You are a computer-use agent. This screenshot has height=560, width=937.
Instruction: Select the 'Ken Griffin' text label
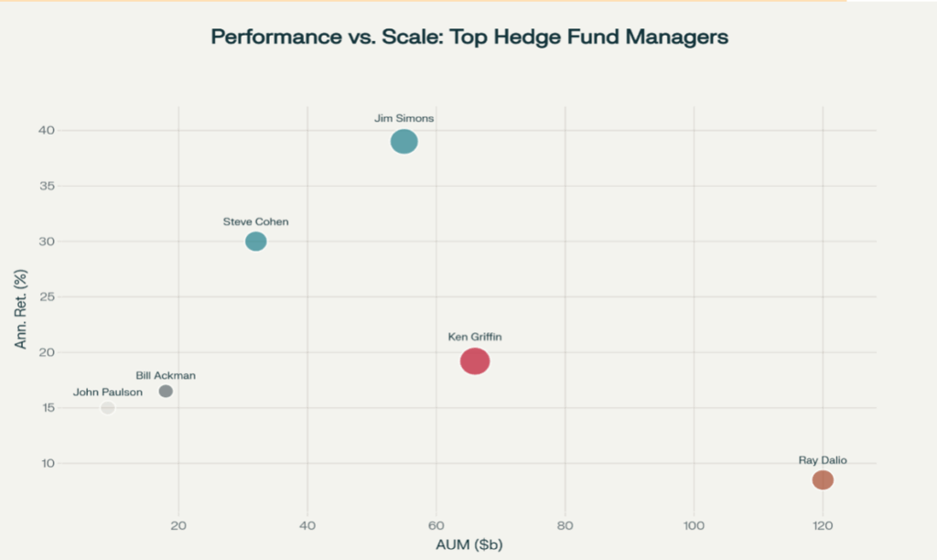[x=474, y=337]
